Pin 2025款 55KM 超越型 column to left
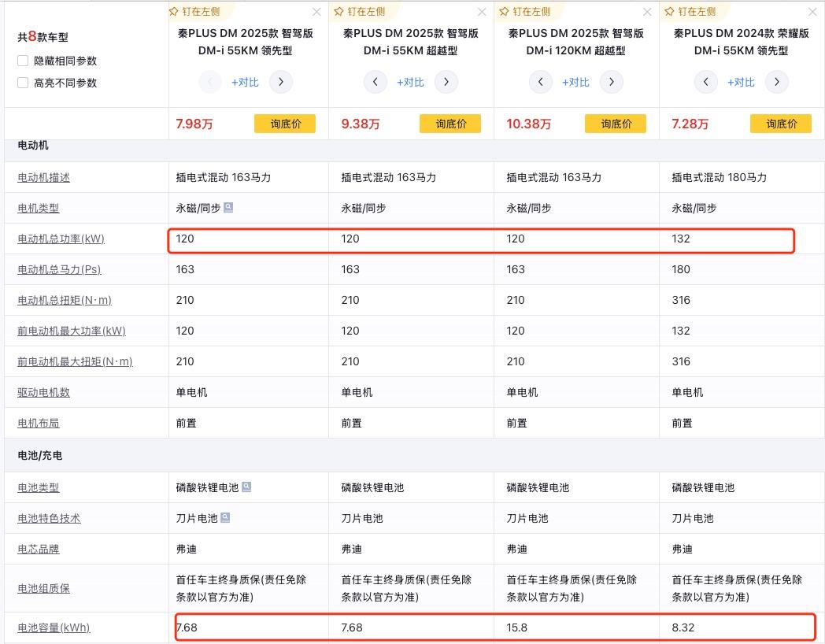The width and height of the screenshot is (825, 644). tap(360, 12)
